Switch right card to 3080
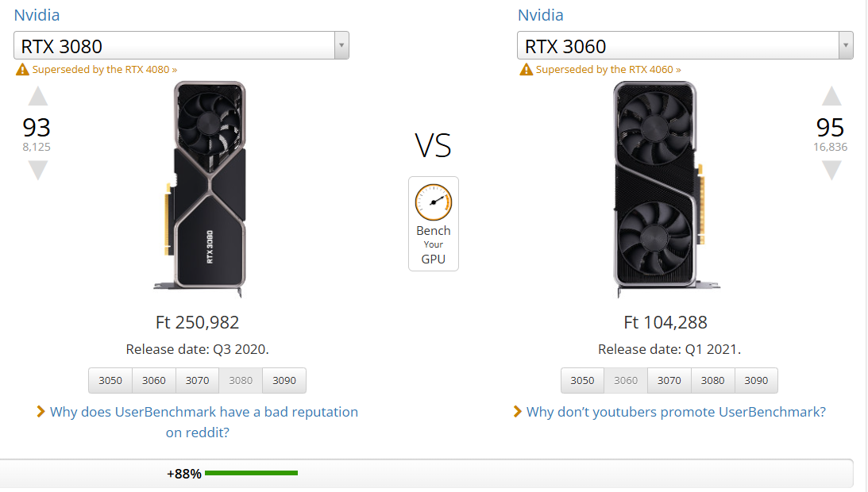This screenshot has height=492, width=868. 712,380
